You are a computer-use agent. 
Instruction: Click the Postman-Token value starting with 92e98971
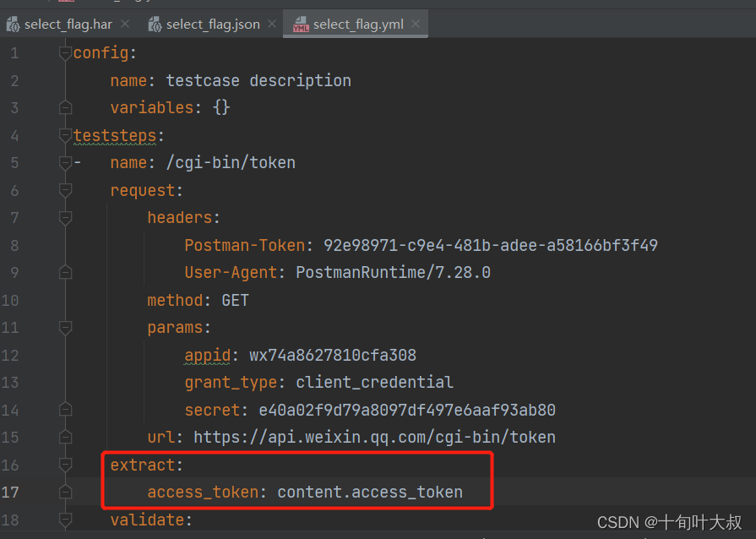pos(490,245)
